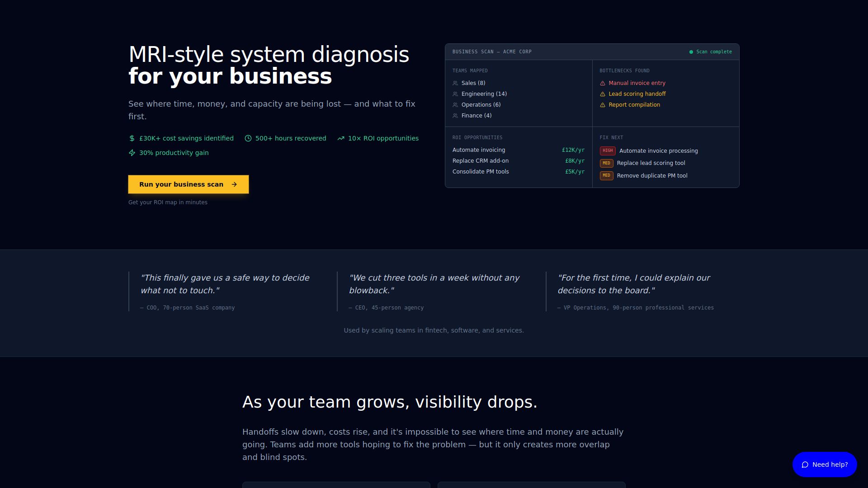
Task: Click the warning icon for Report compilation
Action: tap(603, 105)
